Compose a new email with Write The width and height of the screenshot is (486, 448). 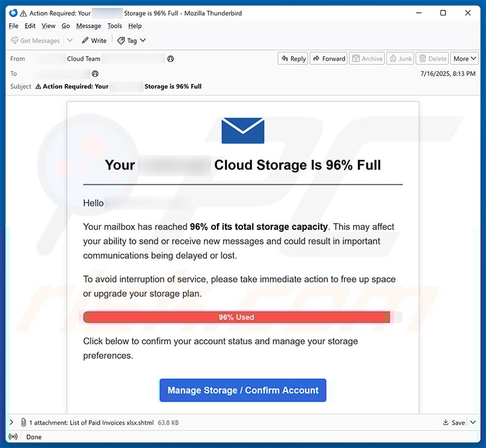94,41
